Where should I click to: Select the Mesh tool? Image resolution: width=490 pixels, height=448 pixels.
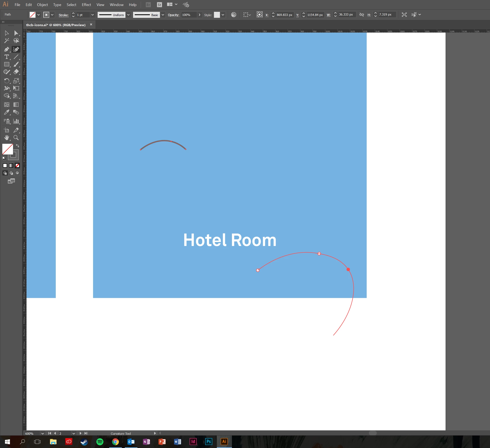[x=7, y=105]
